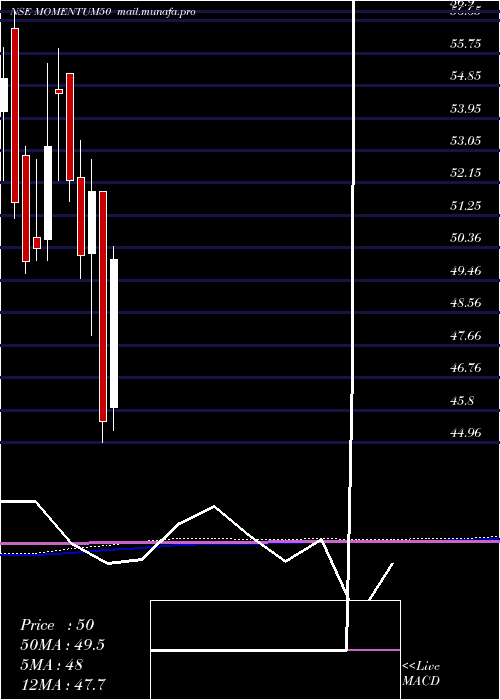Click the 53.95 price axis label
The height and width of the screenshot is (700, 500).
(x=466, y=108)
